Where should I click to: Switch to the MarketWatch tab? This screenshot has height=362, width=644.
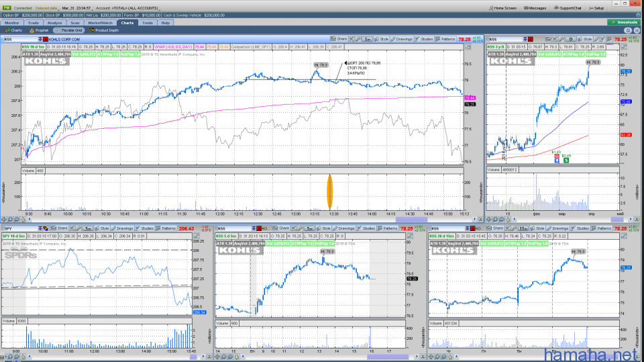[x=100, y=23]
